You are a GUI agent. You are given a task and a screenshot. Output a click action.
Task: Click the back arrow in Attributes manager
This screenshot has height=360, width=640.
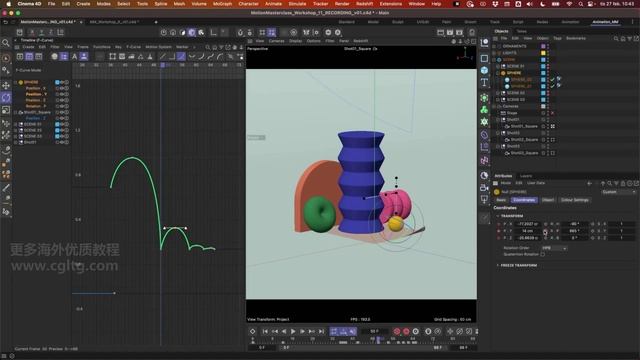click(x=589, y=183)
